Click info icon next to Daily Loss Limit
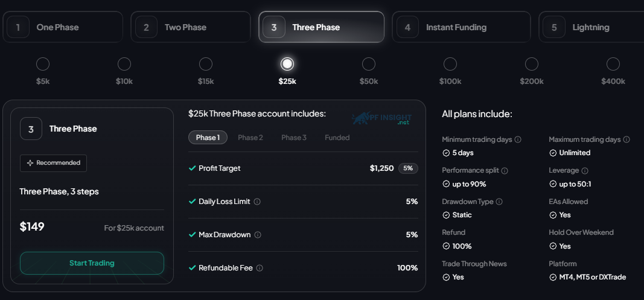 257,202
